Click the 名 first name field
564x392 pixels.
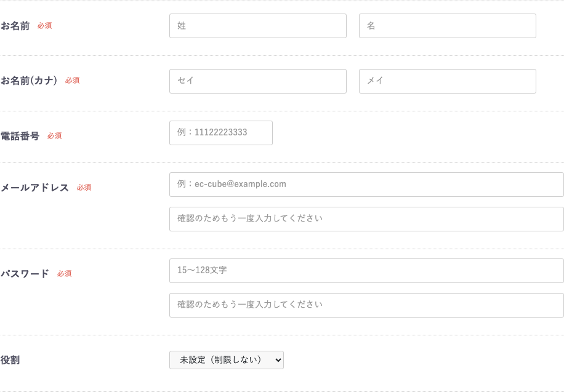pyautogui.click(x=448, y=26)
